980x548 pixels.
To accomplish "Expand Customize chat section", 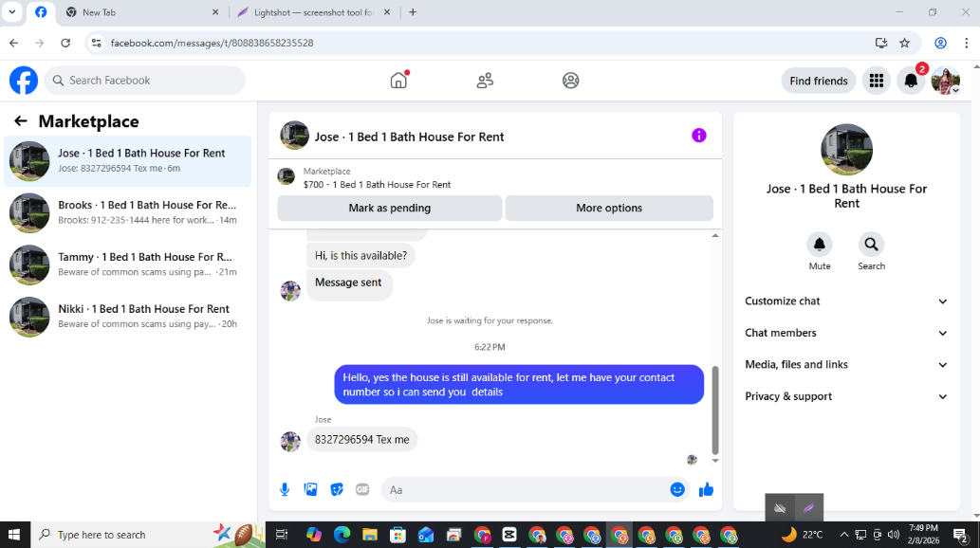I will coord(846,301).
